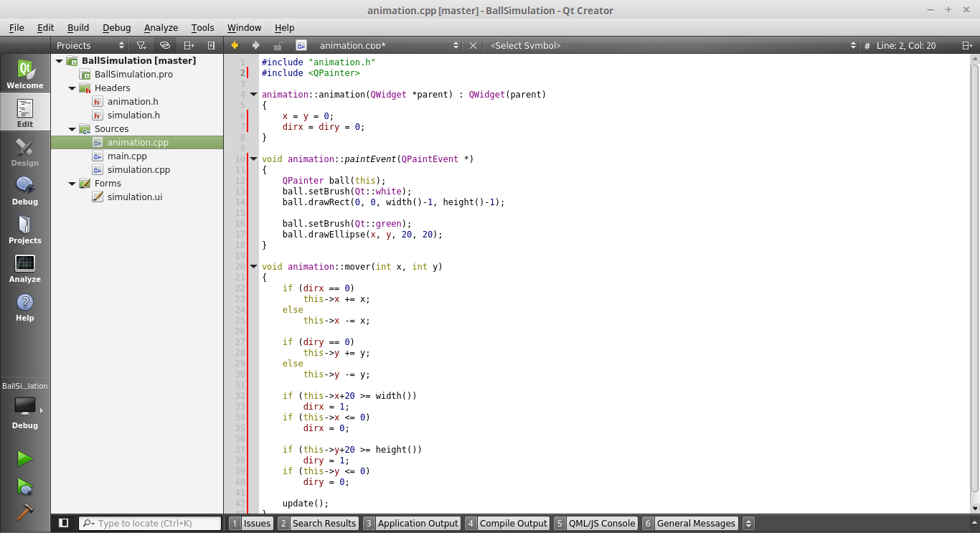
Task: Click the Type to locate search field
Action: tap(150, 524)
